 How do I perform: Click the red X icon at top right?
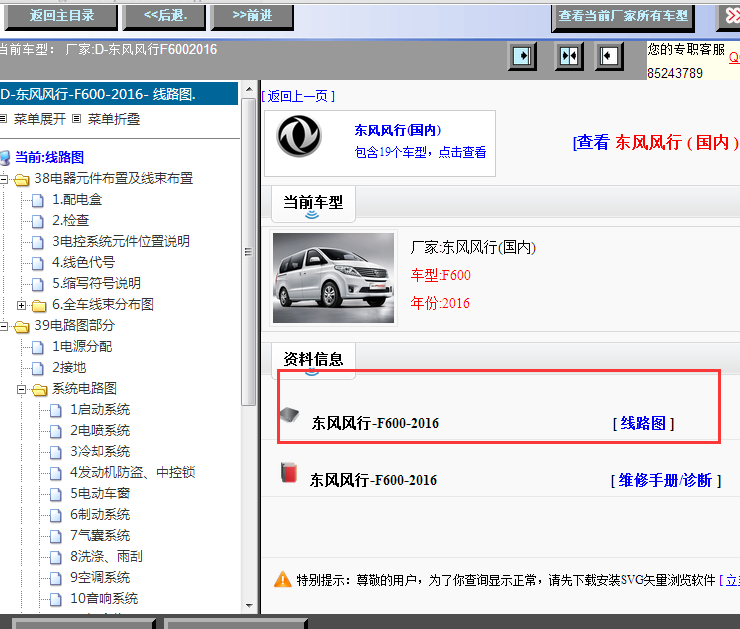[732, 16]
